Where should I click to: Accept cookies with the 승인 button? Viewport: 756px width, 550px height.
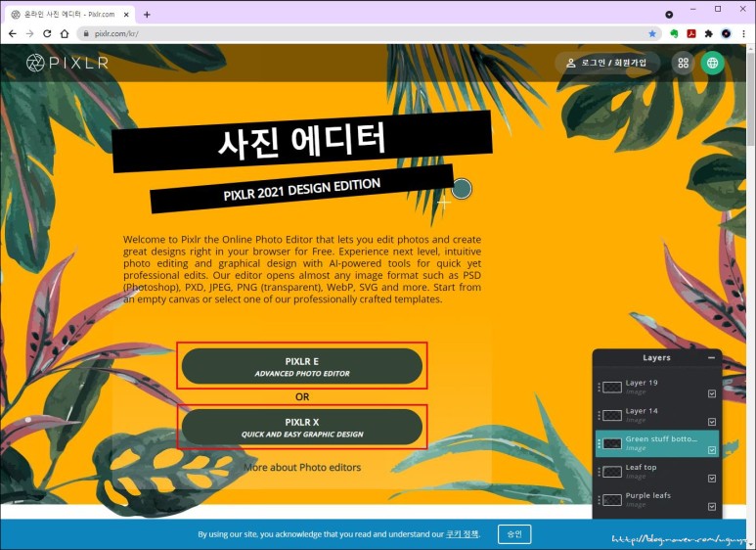pos(514,534)
